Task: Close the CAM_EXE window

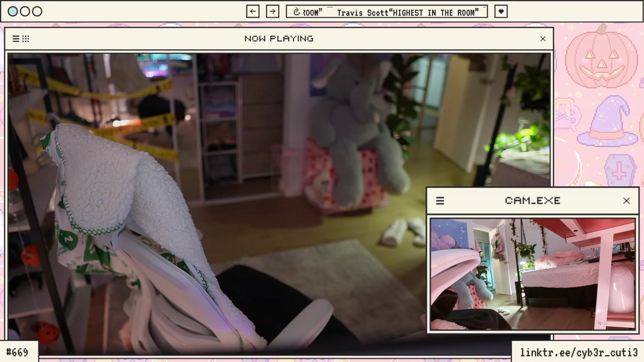Action: (x=626, y=201)
